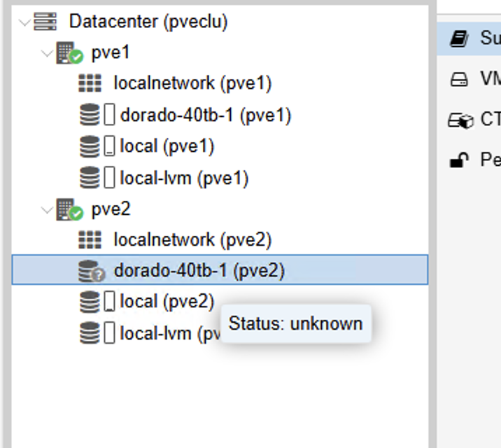This screenshot has width=501, height=448.
Task: Collapse the pve1 node branch
Action: tap(47, 53)
